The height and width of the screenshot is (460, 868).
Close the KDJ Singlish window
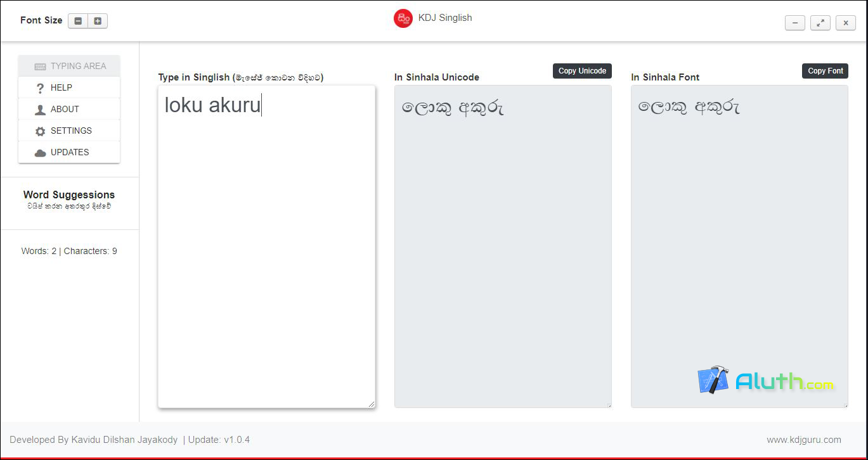tap(846, 23)
